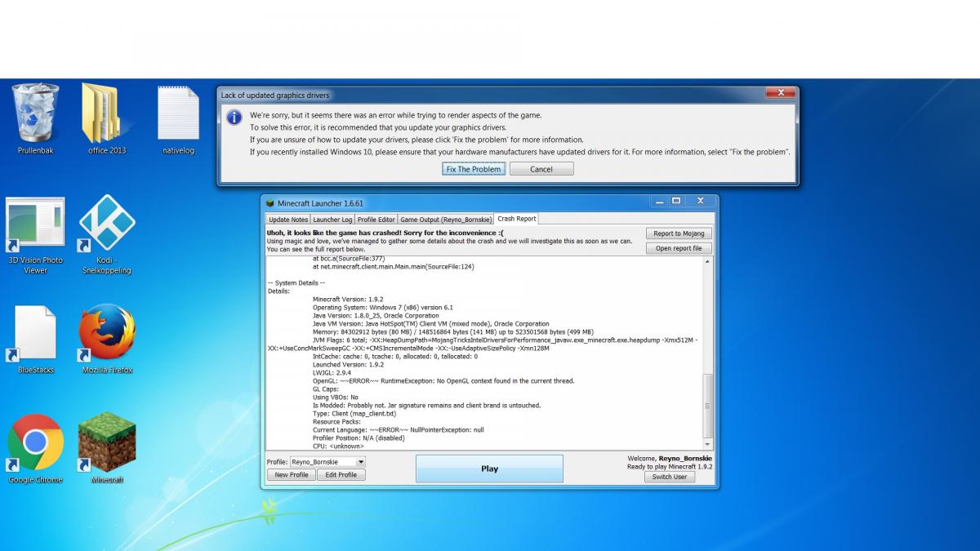Click the 'Type: Client (map_client.txt)' line
The height and width of the screenshot is (551, 980).
tap(354, 414)
